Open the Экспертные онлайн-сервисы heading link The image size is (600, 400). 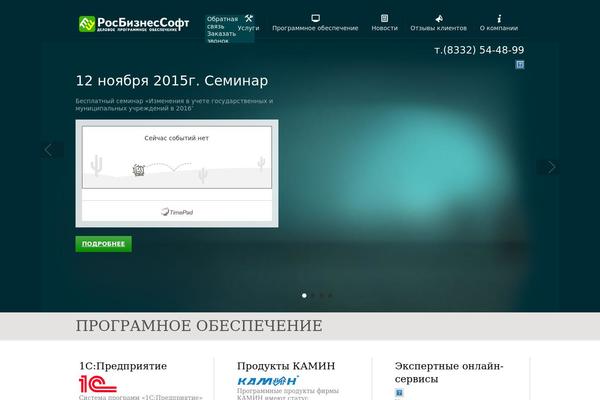(449, 372)
